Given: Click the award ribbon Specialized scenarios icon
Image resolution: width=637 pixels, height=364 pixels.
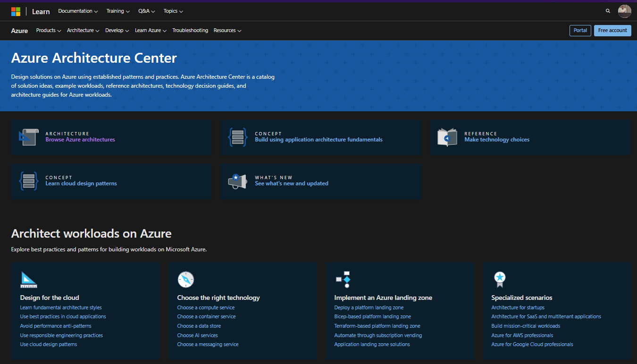Looking at the screenshot, I should (x=500, y=280).
